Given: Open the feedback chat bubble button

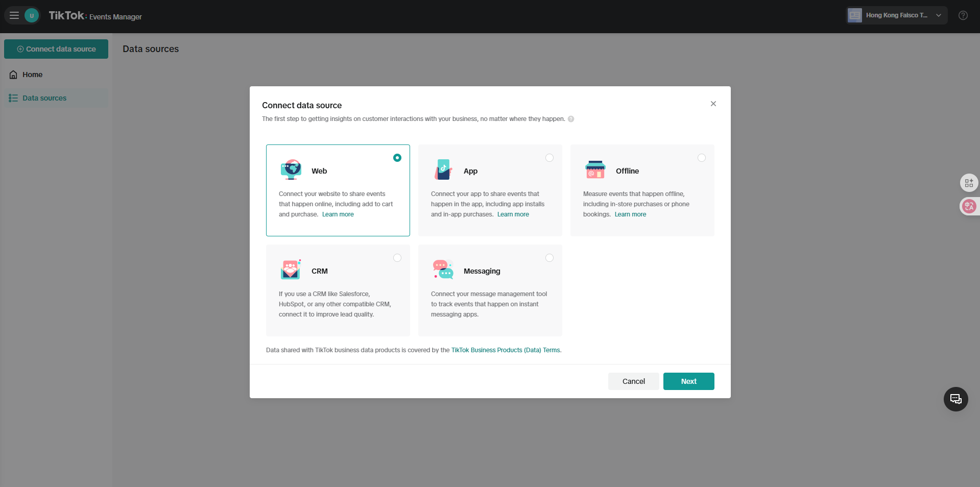Looking at the screenshot, I should pyautogui.click(x=955, y=399).
